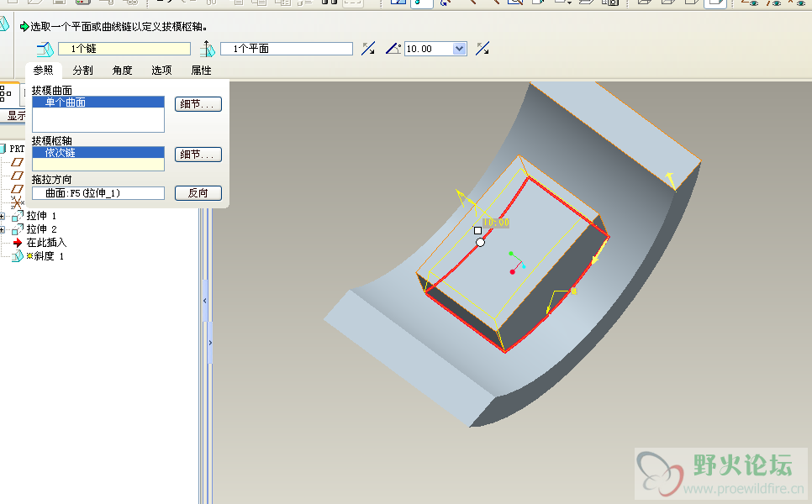The image size is (812, 504).
Task: Click the coordinate system icon in model tree
Action: click(18, 202)
